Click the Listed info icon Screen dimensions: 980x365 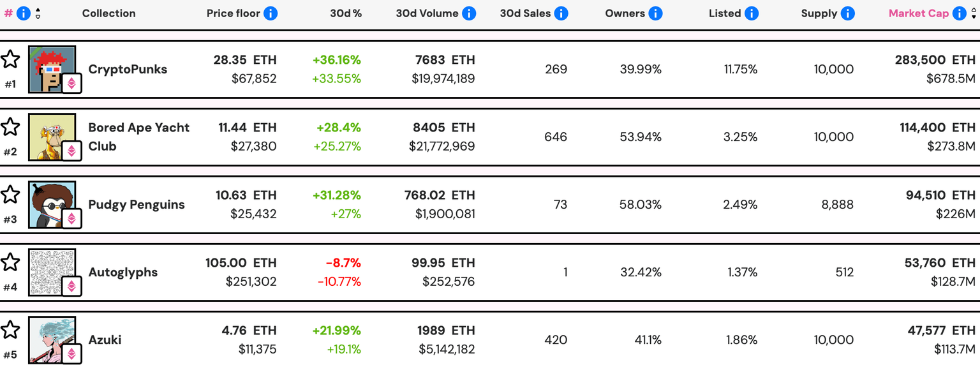[752, 13]
